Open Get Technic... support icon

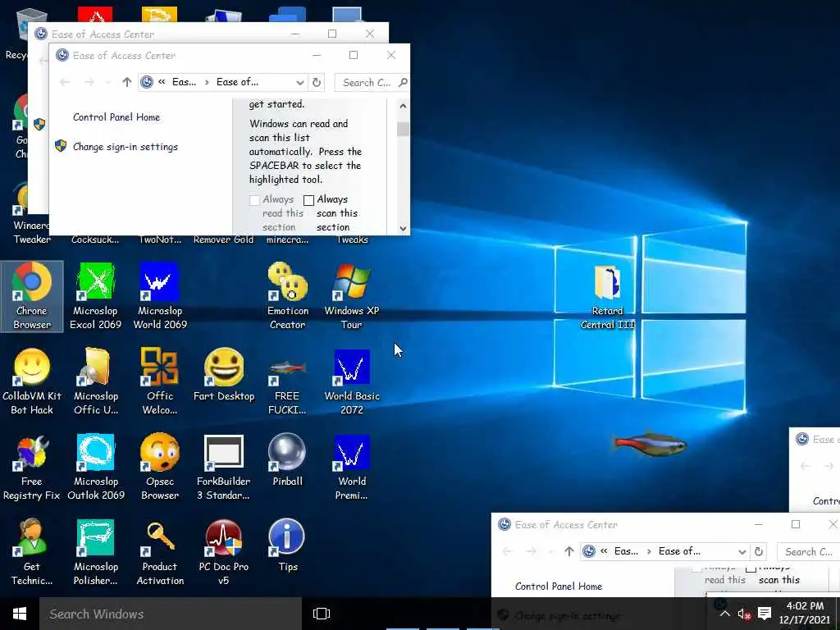click(x=32, y=552)
